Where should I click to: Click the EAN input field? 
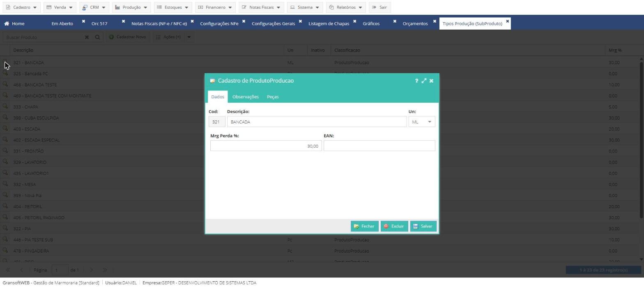(379, 146)
